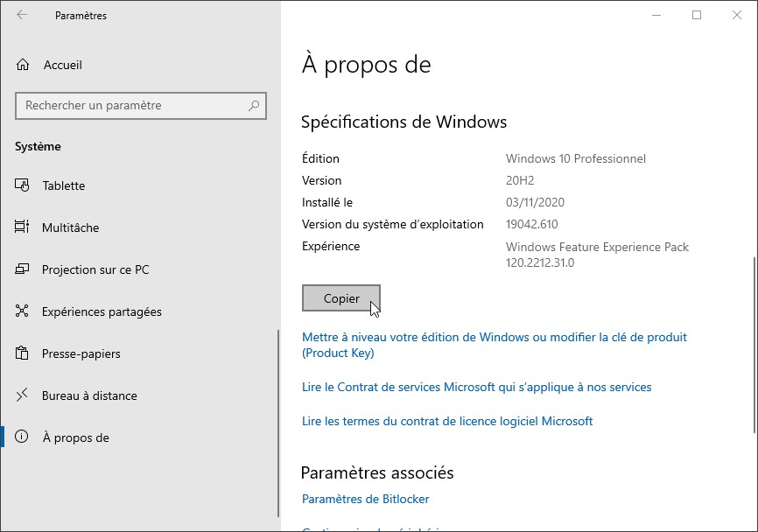Focus the Rechercher un paramètre field
This screenshot has width=758, height=532.
click(x=131, y=106)
